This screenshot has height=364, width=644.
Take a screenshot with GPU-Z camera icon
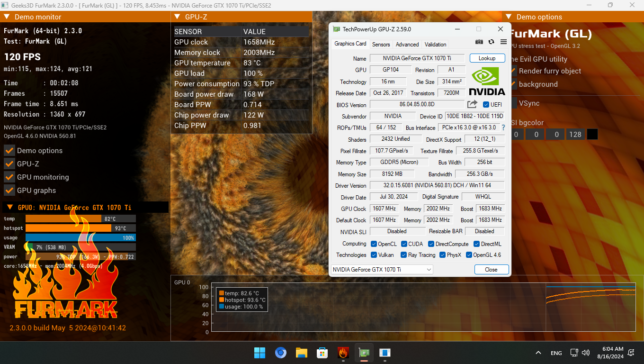479,42
